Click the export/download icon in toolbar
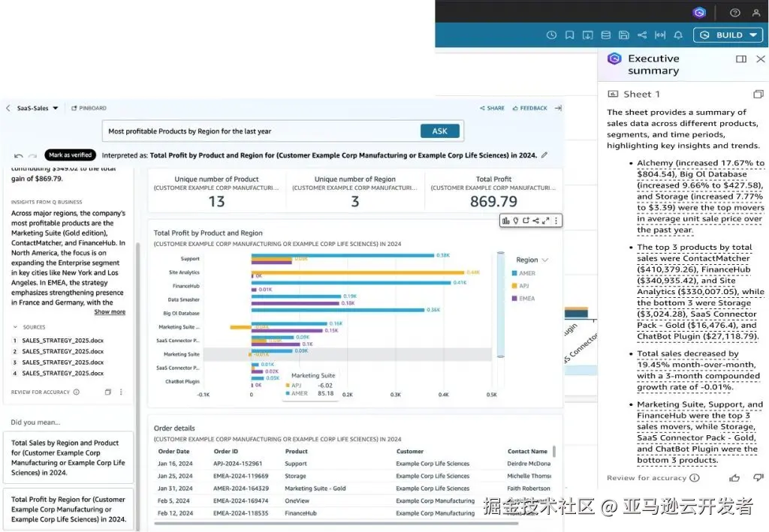 point(587,35)
